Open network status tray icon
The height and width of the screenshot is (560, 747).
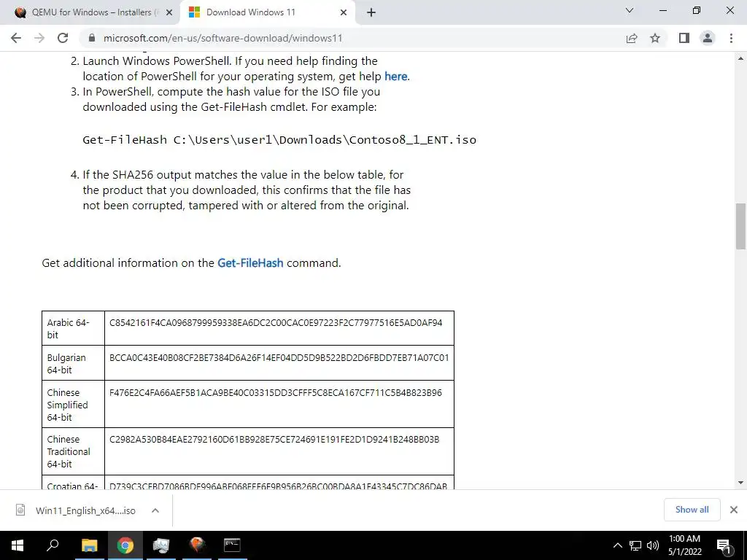tap(635, 545)
